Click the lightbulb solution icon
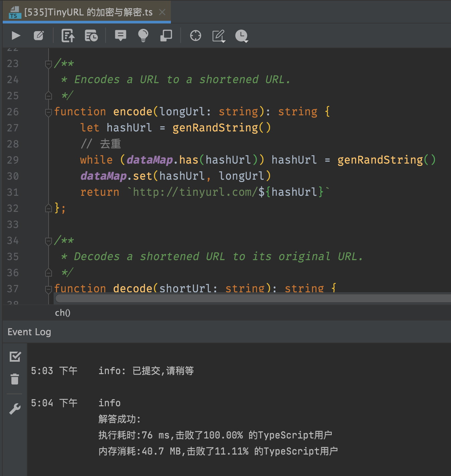This screenshot has width=451, height=476. tap(143, 36)
